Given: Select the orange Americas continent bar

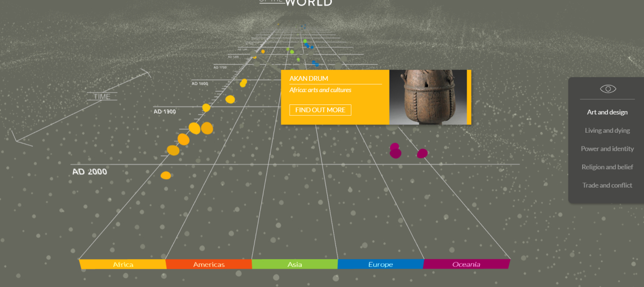Looking at the screenshot, I should pos(209,264).
